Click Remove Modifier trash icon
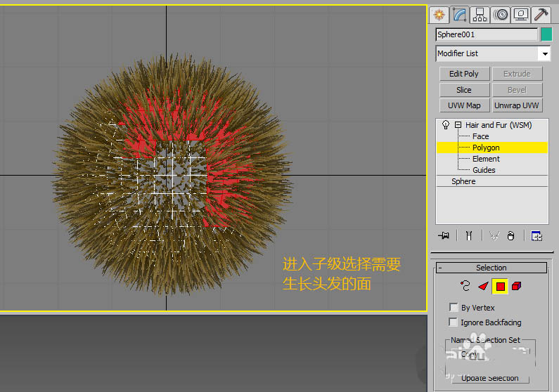This screenshot has height=392, width=559. pyautogui.click(x=511, y=236)
